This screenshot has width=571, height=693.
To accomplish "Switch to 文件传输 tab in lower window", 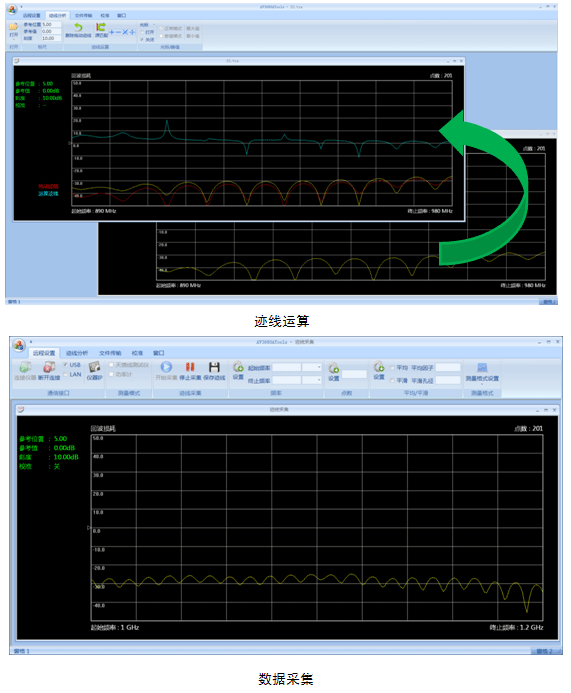I will [x=110, y=353].
